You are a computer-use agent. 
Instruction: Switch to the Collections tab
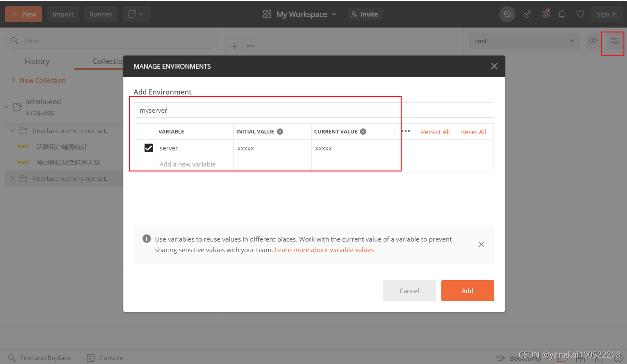(x=108, y=61)
